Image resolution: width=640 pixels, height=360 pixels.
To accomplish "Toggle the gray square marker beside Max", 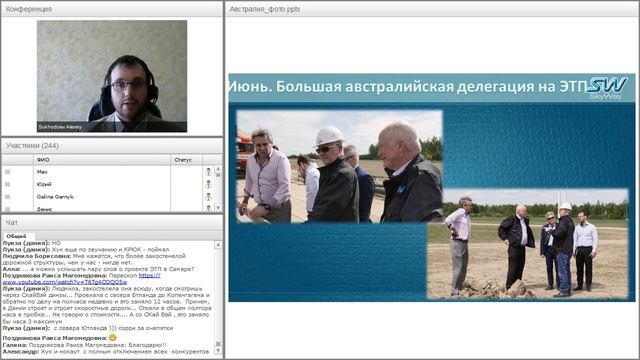I will pos(7,172).
